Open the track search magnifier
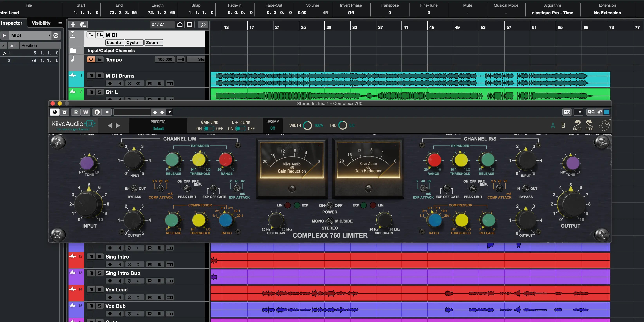The image size is (644, 322). pos(203,24)
